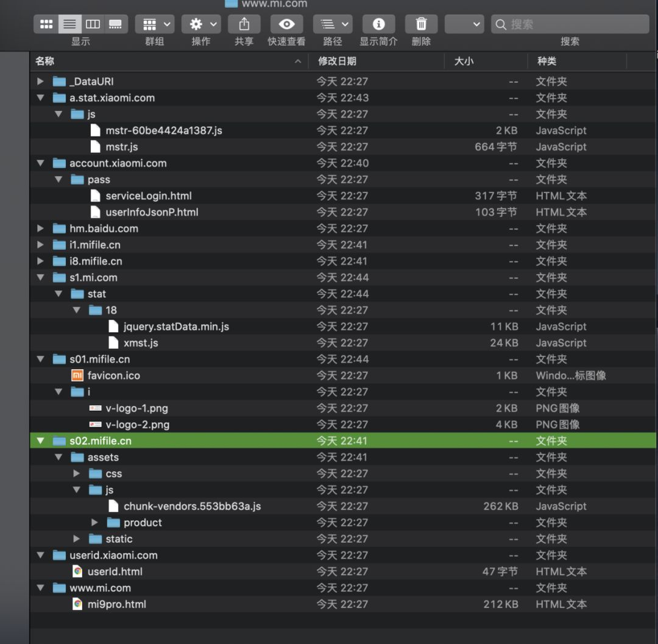Sort by the 修改日期 column header
Screen dimensions: 658x644
click(x=337, y=62)
